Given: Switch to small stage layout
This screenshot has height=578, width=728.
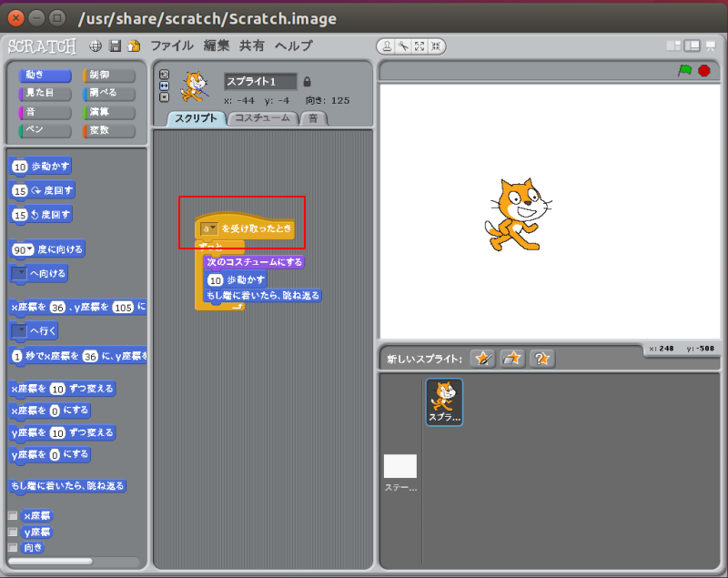Looking at the screenshot, I should point(673,46).
